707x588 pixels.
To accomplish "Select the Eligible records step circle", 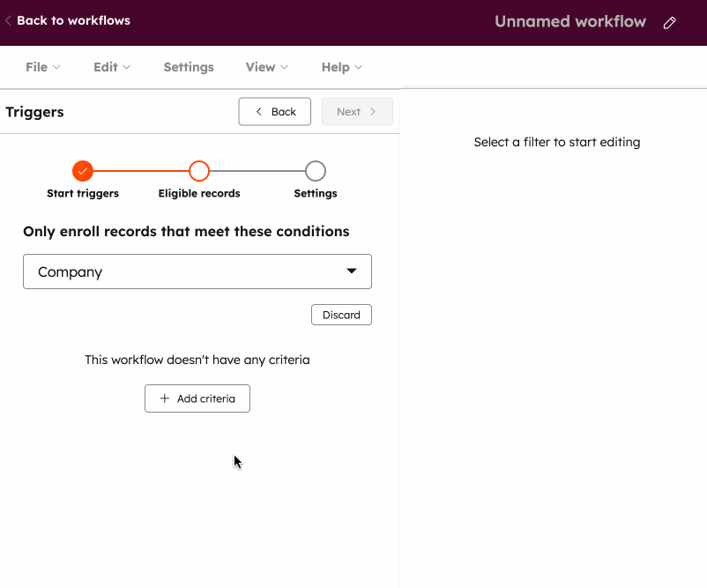I will point(199,171).
